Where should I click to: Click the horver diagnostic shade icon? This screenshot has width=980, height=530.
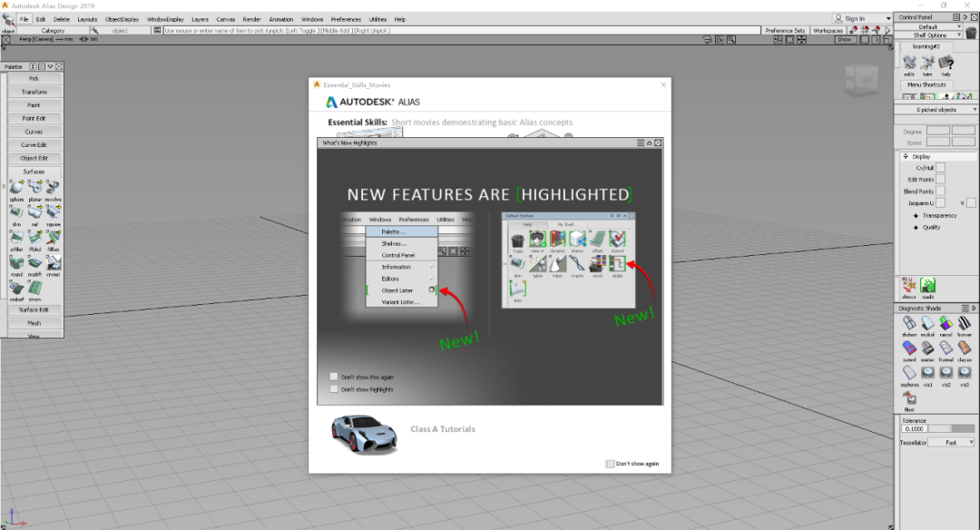coord(965,323)
